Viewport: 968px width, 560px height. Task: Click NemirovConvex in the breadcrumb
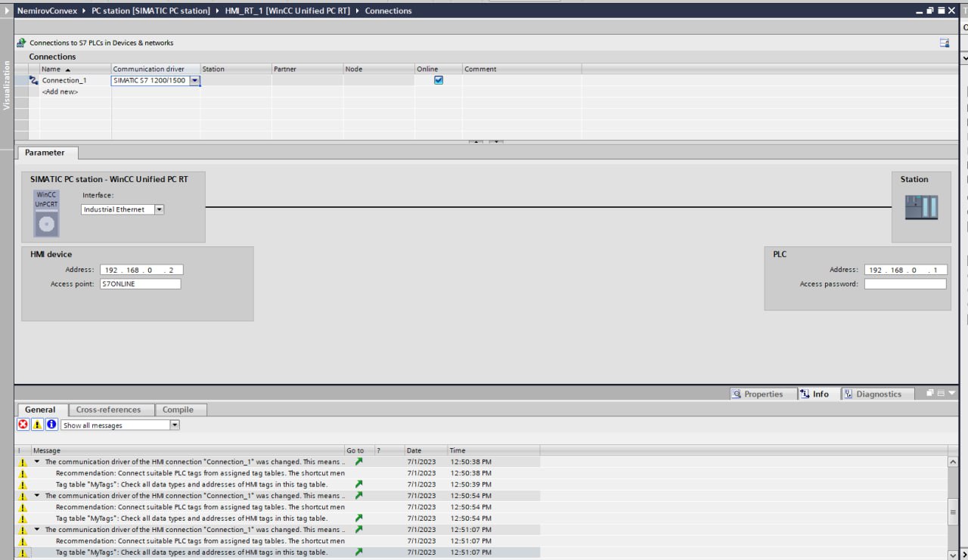point(47,11)
